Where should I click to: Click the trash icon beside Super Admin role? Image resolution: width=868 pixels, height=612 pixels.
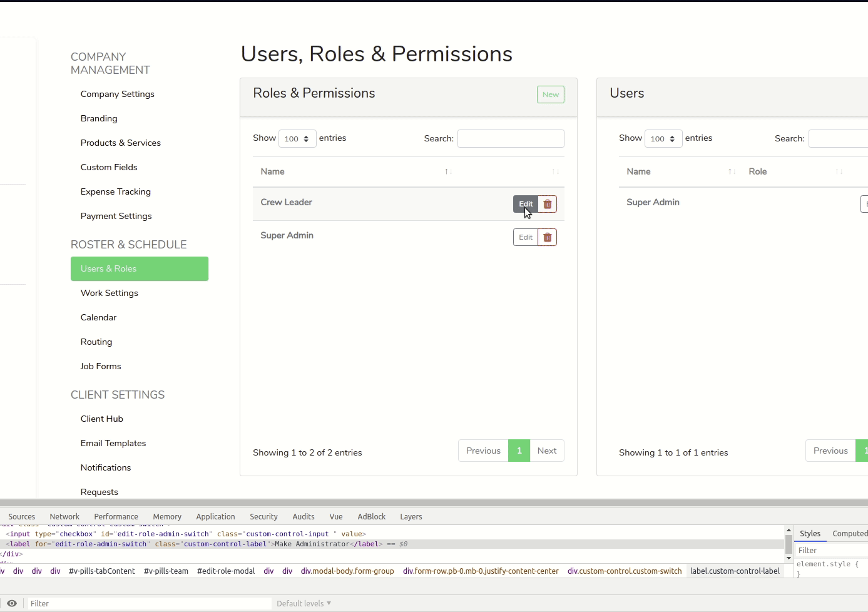[x=546, y=237]
